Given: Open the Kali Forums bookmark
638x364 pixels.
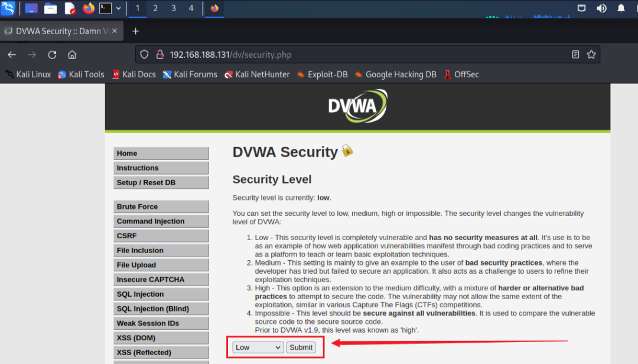Looking at the screenshot, I should (190, 74).
